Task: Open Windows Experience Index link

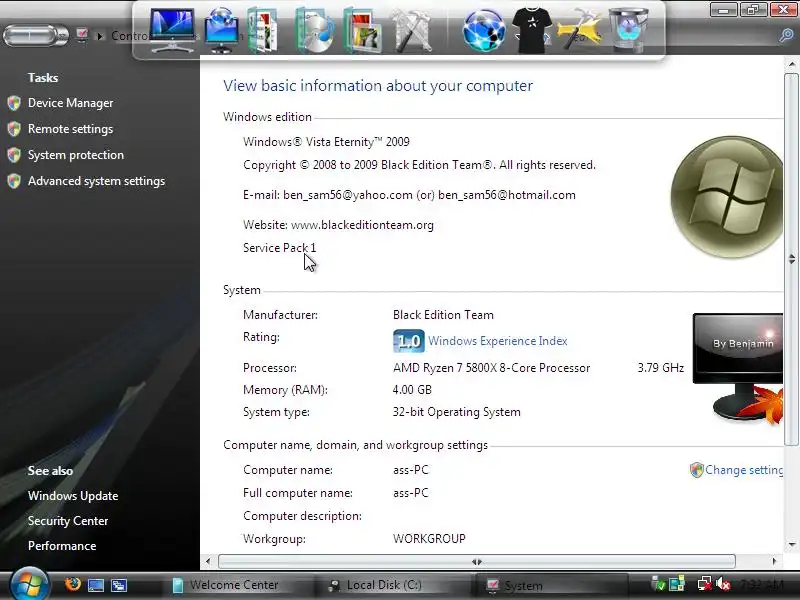Action: coord(497,341)
